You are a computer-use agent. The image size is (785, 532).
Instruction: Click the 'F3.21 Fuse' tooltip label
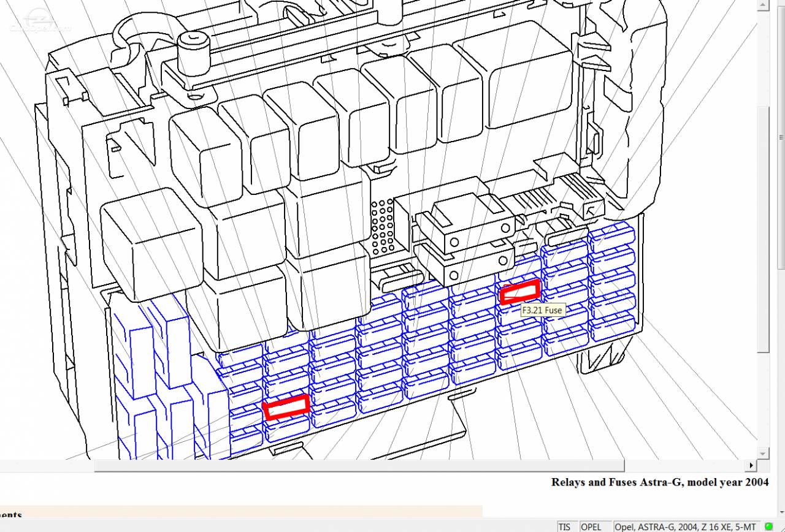click(542, 311)
